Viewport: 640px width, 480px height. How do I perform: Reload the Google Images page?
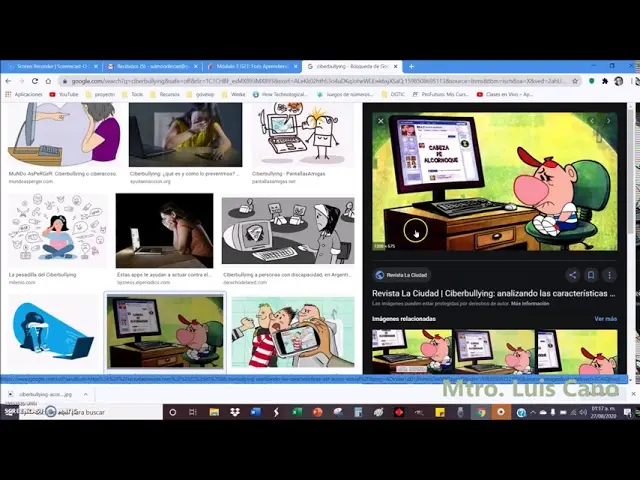pyautogui.click(x=35, y=81)
